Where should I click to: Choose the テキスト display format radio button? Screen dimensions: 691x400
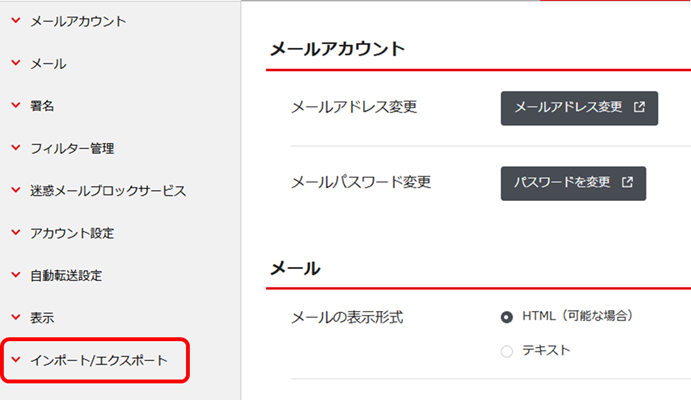pos(506,351)
